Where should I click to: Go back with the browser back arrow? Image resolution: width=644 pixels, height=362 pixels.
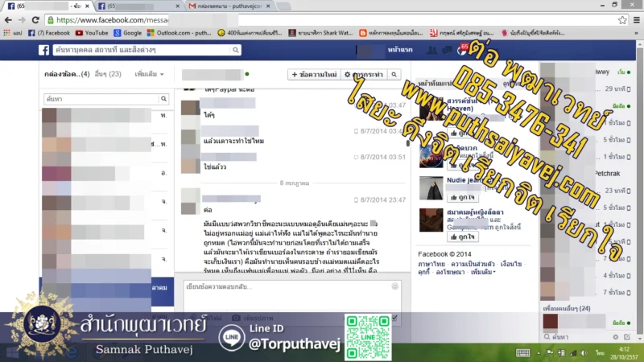(8, 19)
